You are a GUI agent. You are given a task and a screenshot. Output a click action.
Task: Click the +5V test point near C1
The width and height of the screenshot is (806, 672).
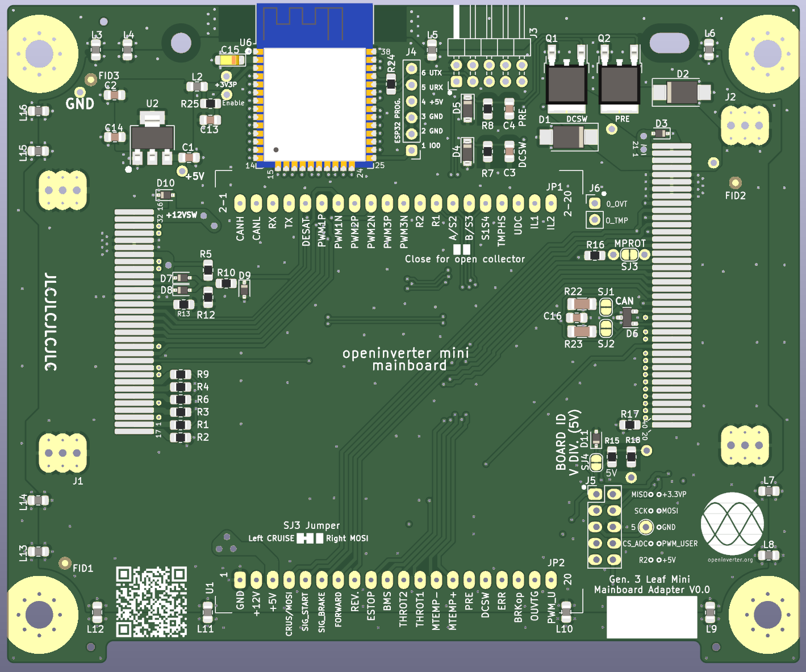[x=182, y=171]
